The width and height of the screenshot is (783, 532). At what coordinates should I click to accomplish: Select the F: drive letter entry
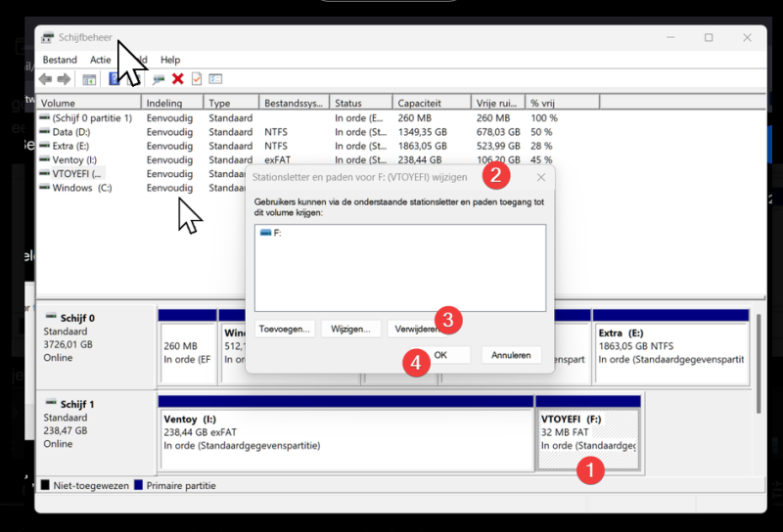[x=271, y=233]
